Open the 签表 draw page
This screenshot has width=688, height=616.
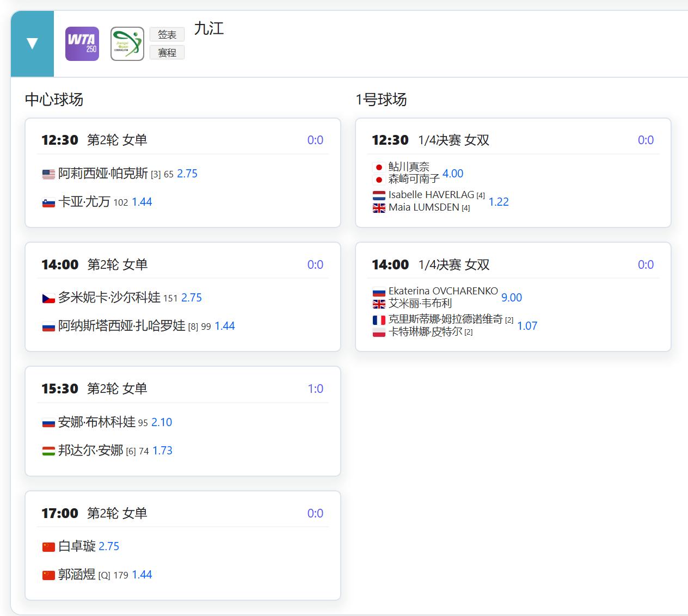click(x=167, y=34)
